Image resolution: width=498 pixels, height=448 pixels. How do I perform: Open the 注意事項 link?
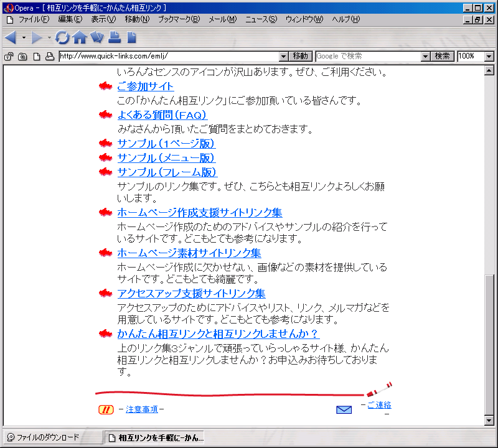tap(142, 409)
